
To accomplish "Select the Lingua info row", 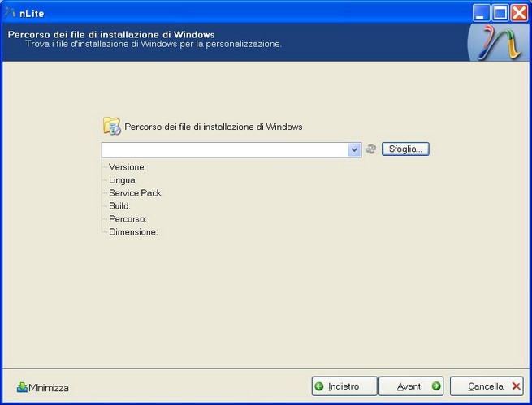I will [123, 180].
